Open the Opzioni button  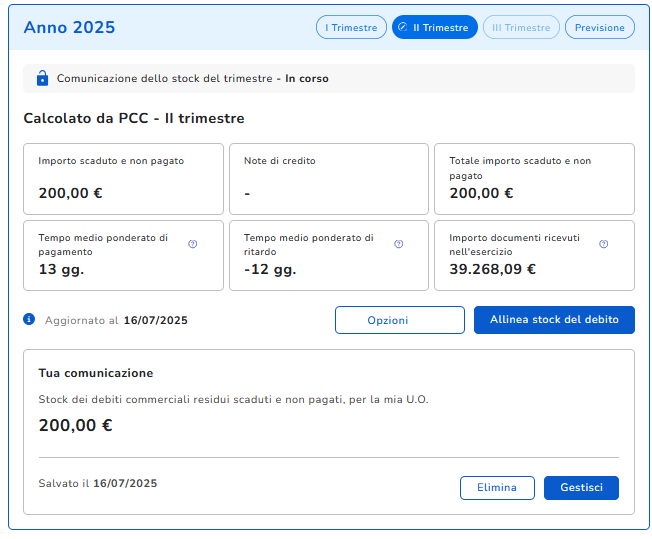point(399,320)
